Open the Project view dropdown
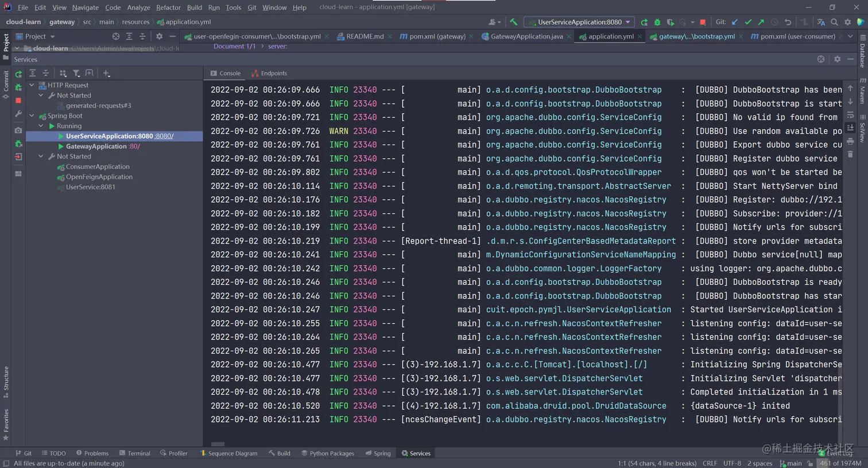Image resolution: width=868 pixels, height=468 pixels. [36, 36]
